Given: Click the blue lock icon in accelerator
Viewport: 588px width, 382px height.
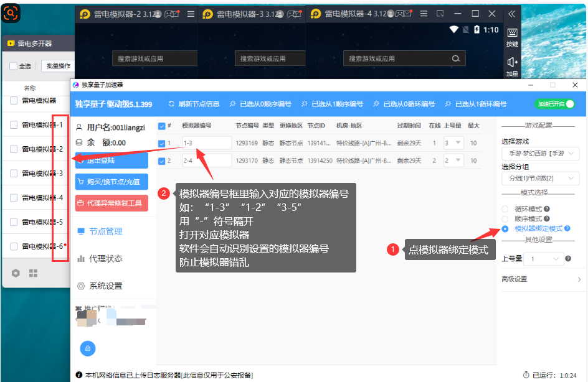Looking at the screenshot, I should [x=88, y=348].
